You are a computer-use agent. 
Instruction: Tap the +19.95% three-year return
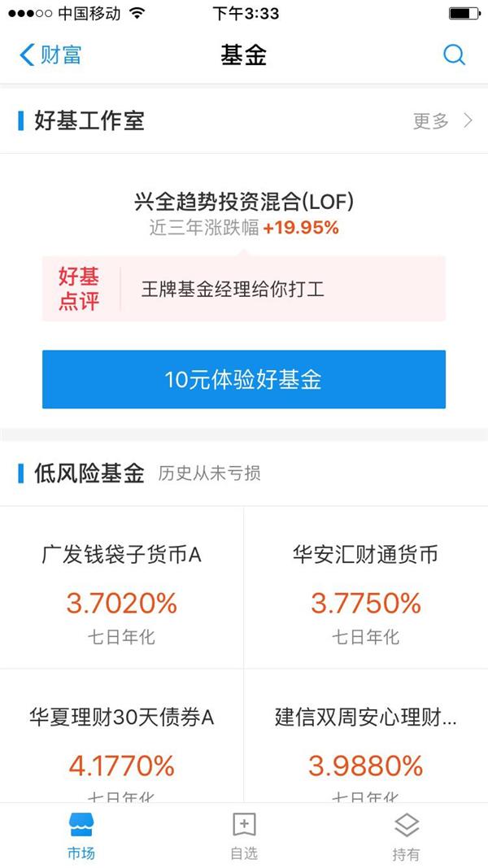pyautogui.click(x=300, y=228)
